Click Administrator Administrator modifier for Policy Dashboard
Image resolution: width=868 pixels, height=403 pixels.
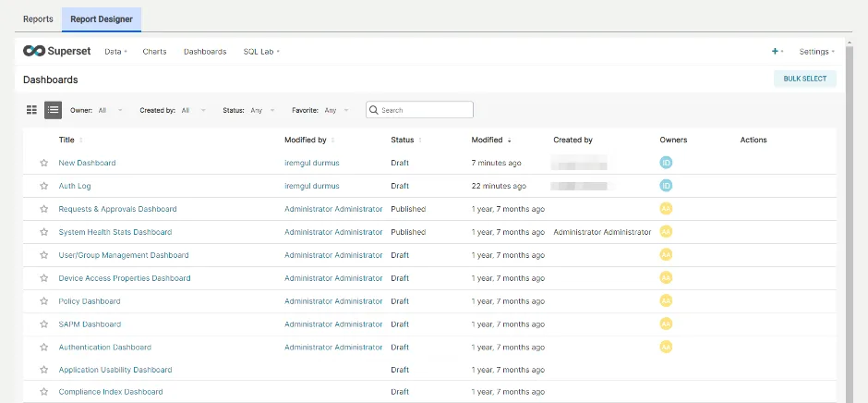[x=333, y=301]
